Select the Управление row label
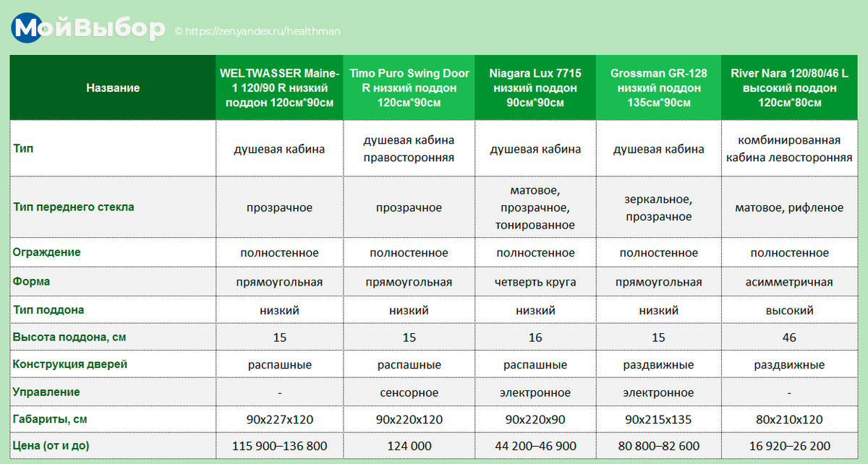Image resolution: width=868 pixels, height=464 pixels. 46,392
